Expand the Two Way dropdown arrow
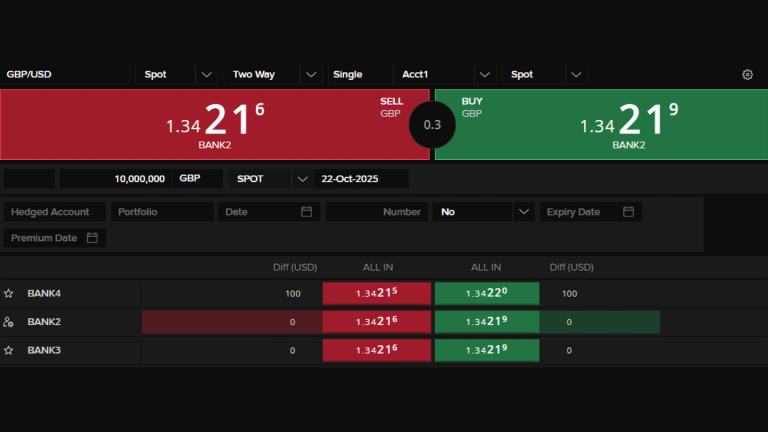This screenshot has width=768, height=432. (311, 74)
